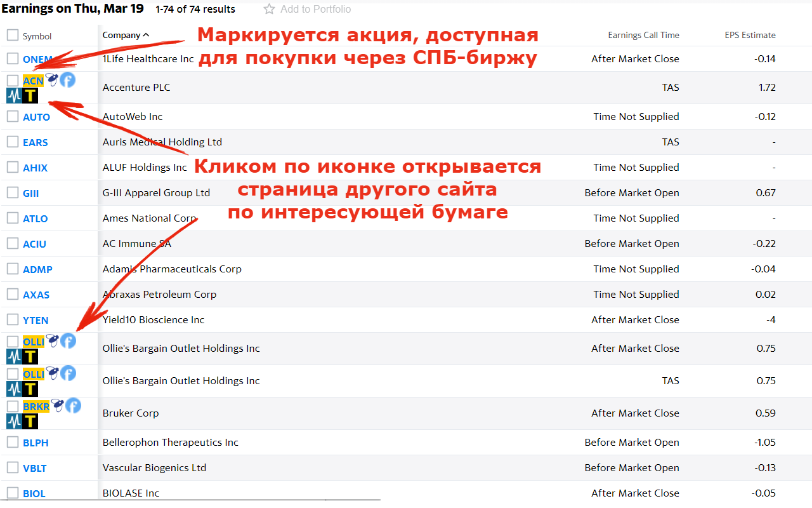Click the AutoWeb Inc company name
Image resolution: width=812 pixels, height=508 pixels.
[133, 116]
